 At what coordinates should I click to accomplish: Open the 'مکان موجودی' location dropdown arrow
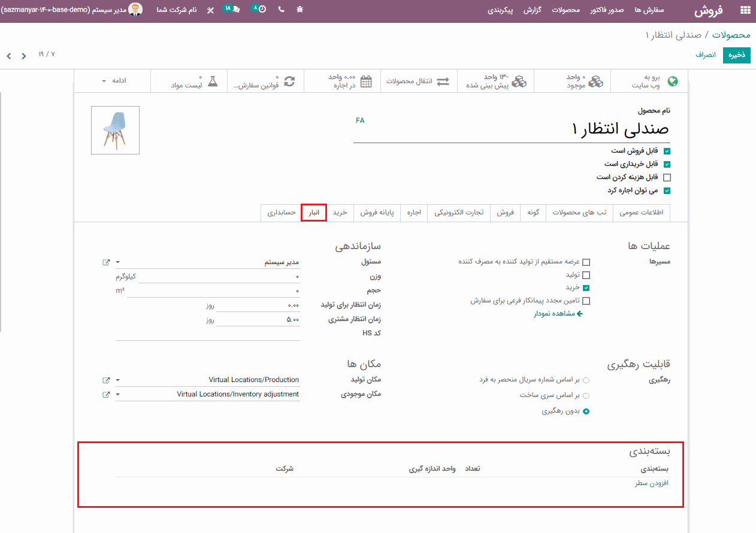point(118,395)
